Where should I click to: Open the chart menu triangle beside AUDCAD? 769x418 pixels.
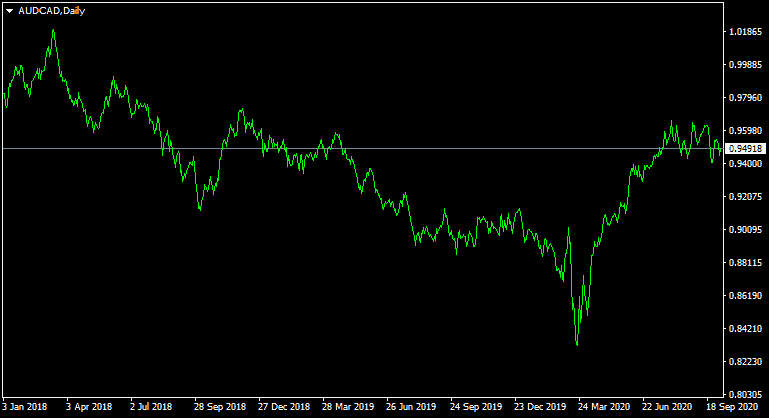[9, 11]
